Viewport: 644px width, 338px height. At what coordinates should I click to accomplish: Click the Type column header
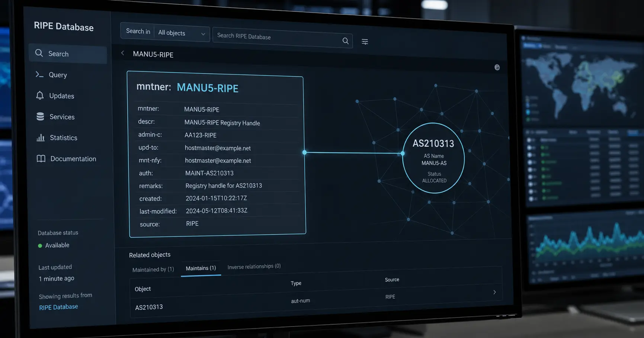pyautogui.click(x=296, y=283)
